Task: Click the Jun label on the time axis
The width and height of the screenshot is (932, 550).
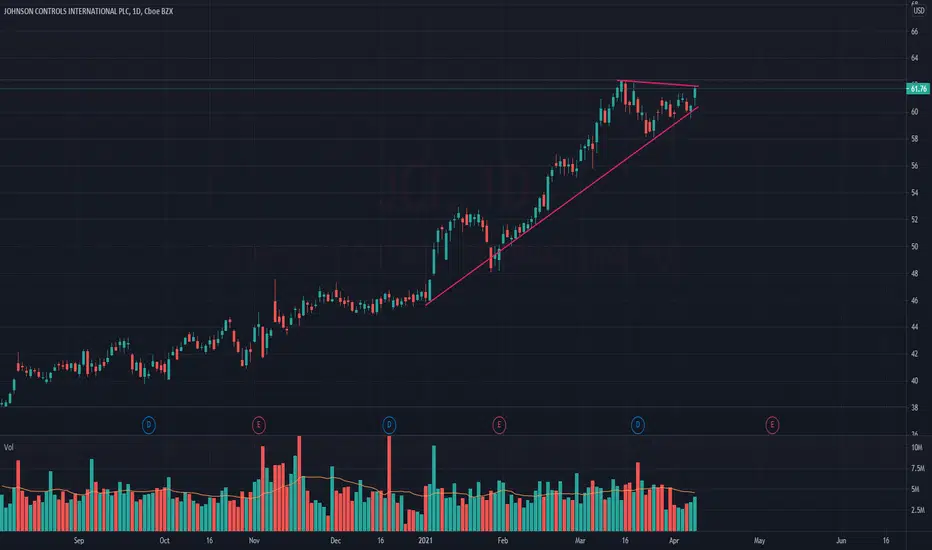Action: coord(841,540)
